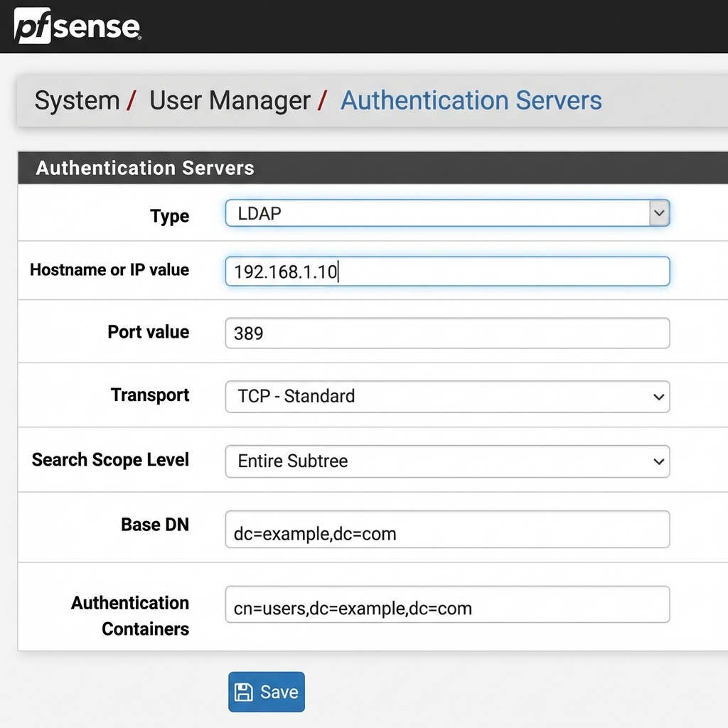Click the System breadcrumb link
728x728 pixels.
(76, 100)
